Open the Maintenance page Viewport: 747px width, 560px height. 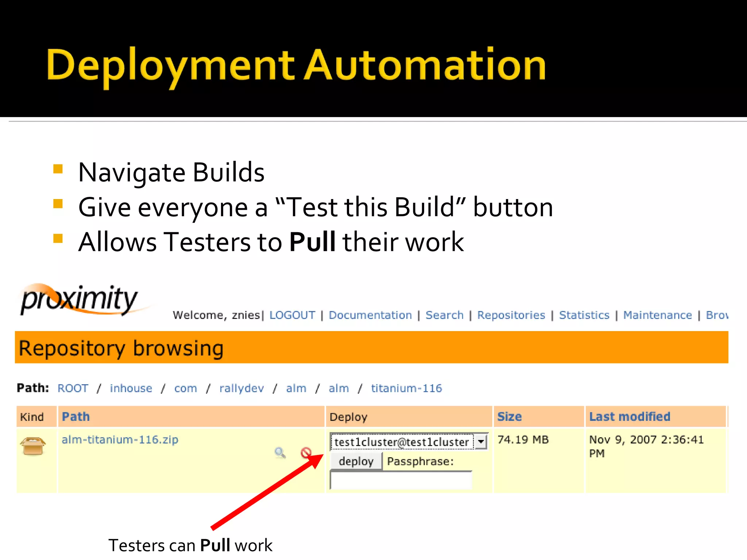(x=657, y=315)
